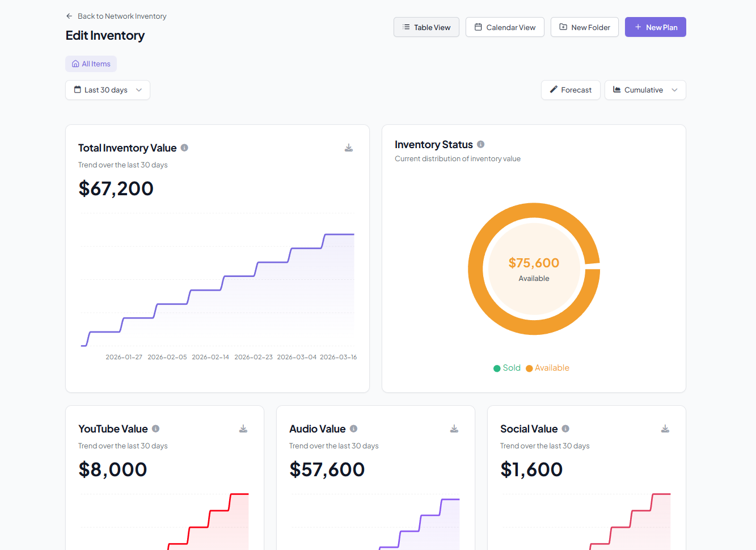The image size is (756, 550).
Task: Click the Social Value download icon
Action: tap(665, 429)
